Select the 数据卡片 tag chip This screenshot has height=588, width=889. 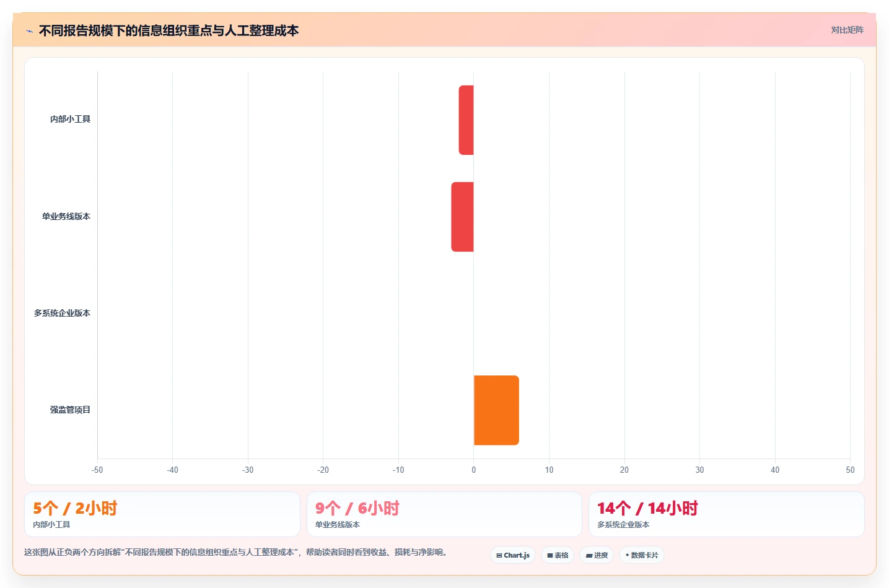642,555
